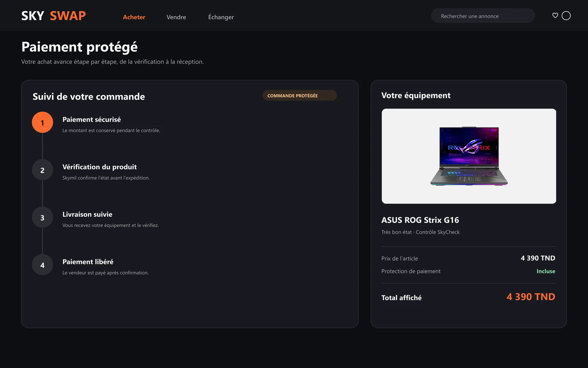Open the ASUS ROG laptop image
The image size is (588, 368).
tap(469, 156)
